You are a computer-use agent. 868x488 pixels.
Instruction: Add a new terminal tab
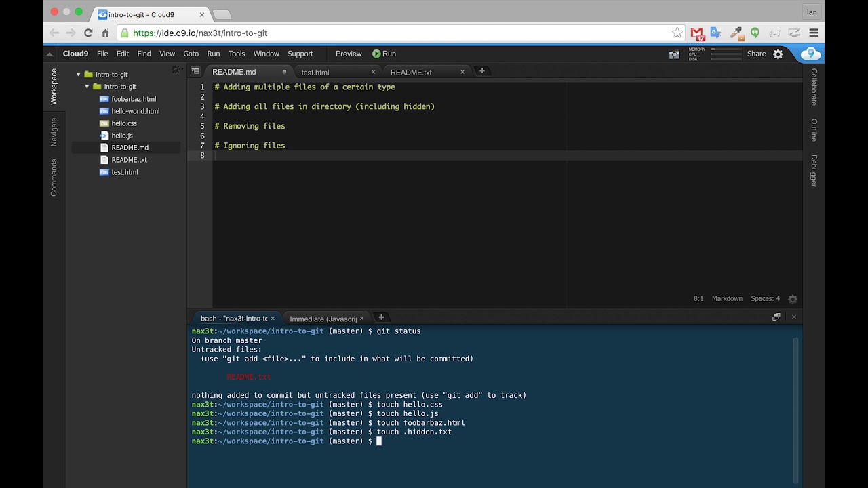(x=381, y=317)
